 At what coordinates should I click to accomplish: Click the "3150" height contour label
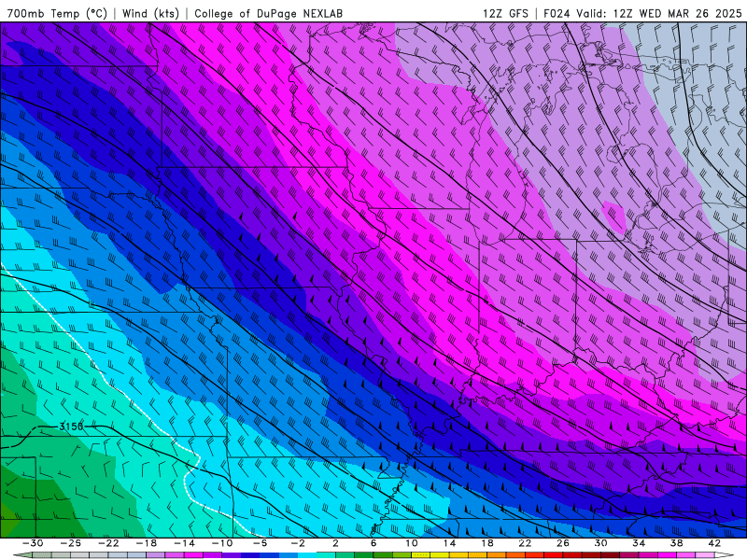[x=71, y=427]
